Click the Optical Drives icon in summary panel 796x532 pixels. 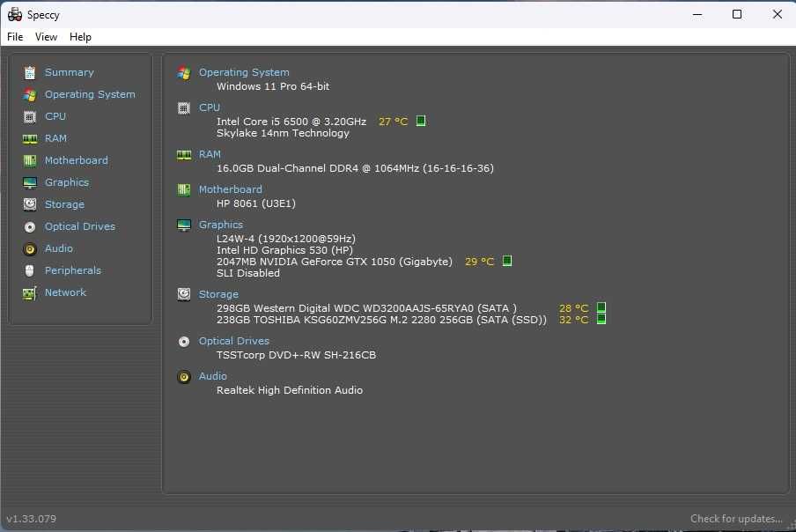pos(184,342)
